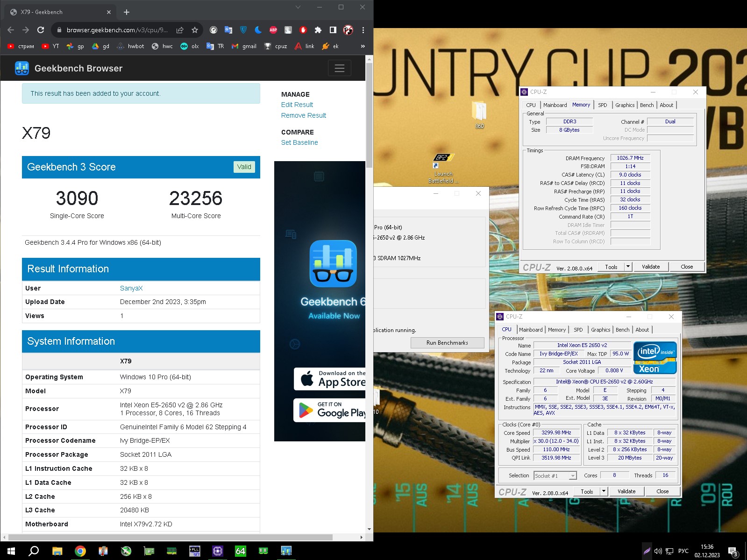
Task: Close the X79 - Geekbench tab
Action: point(109,12)
